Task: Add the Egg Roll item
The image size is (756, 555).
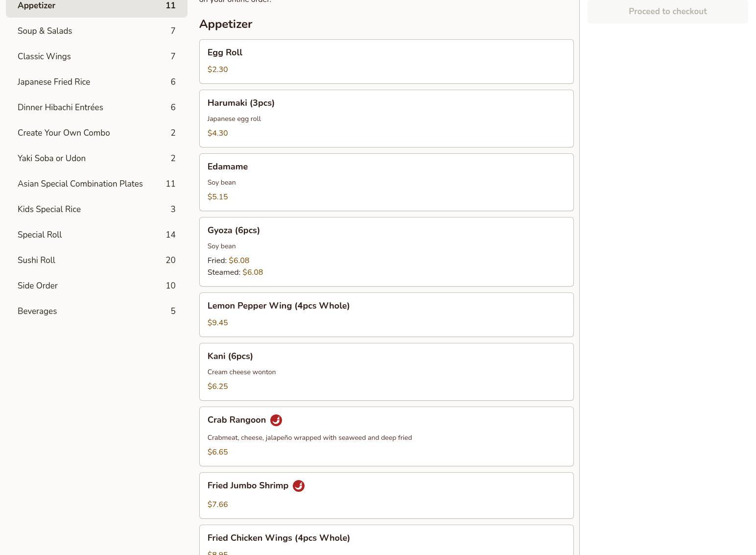Action: (x=386, y=61)
